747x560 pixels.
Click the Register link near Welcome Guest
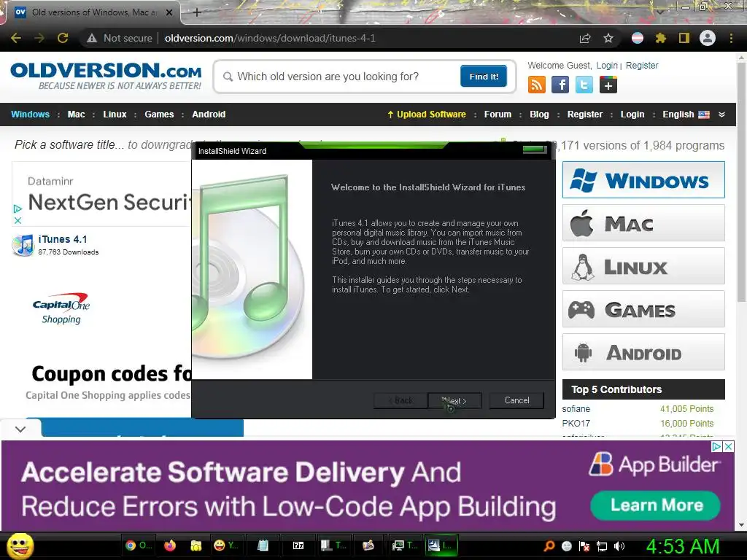click(x=642, y=65)
